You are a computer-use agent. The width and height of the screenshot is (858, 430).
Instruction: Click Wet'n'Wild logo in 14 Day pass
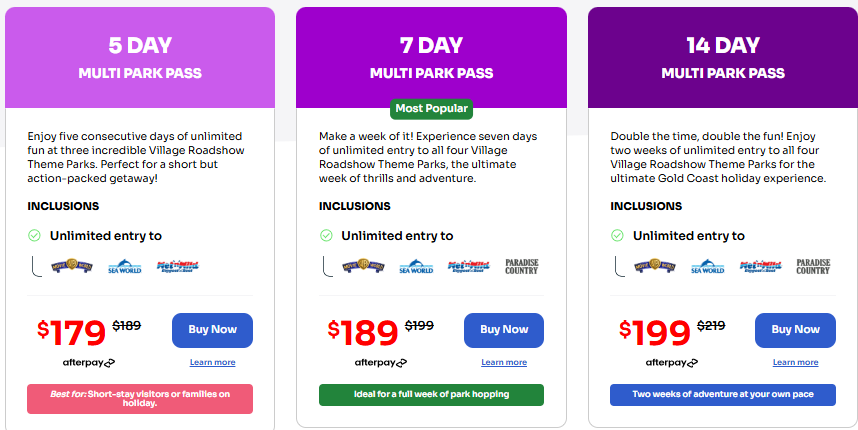759,267
